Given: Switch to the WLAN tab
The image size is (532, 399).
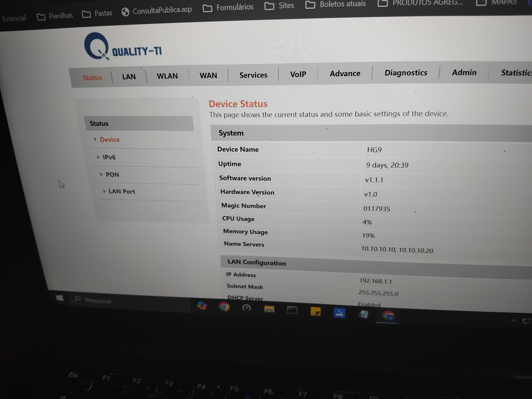Looking at the screenshot, I should pyautogui.click(x=167, y=76).
